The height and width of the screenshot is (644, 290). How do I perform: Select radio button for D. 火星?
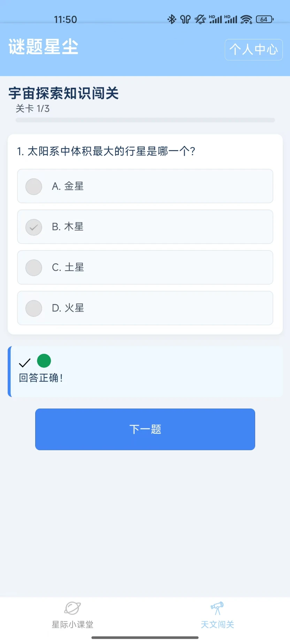(34, 308)
